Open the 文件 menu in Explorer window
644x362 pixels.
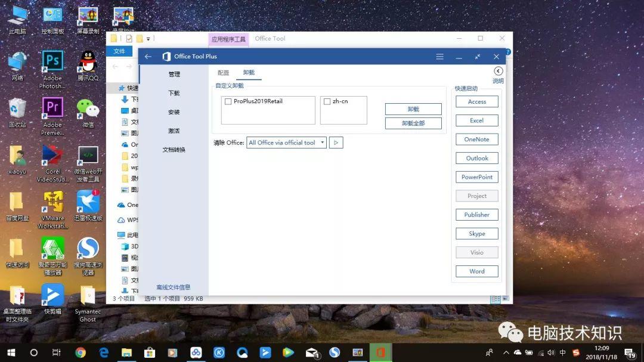tap(119, 51)
